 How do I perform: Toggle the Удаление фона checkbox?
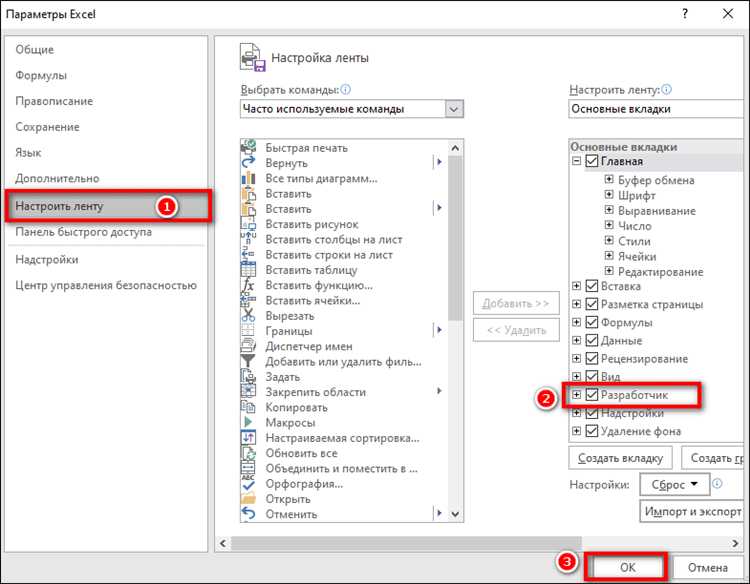[592, 431]
